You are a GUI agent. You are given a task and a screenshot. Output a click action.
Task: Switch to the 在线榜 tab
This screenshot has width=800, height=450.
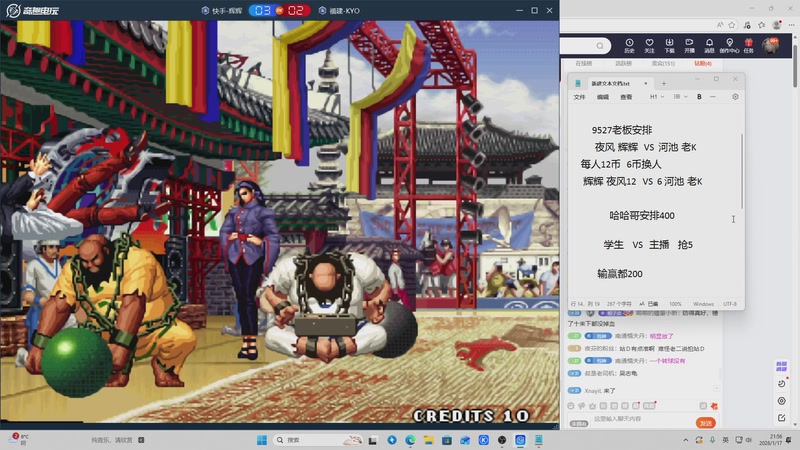[584, 63]
